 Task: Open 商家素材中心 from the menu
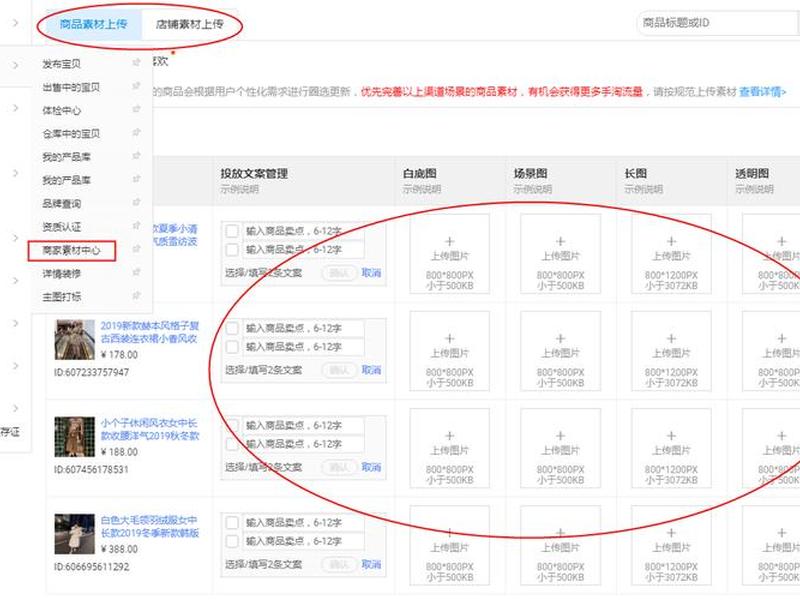tap(71, 251)
